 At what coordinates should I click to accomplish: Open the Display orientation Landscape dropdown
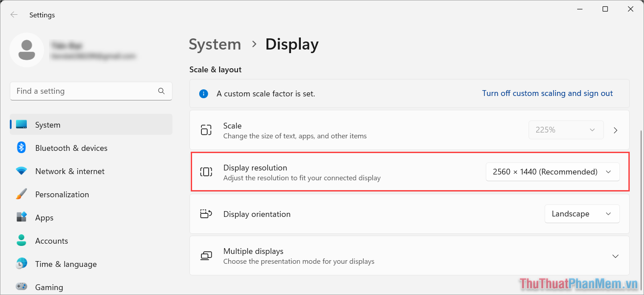coord(582,213)
